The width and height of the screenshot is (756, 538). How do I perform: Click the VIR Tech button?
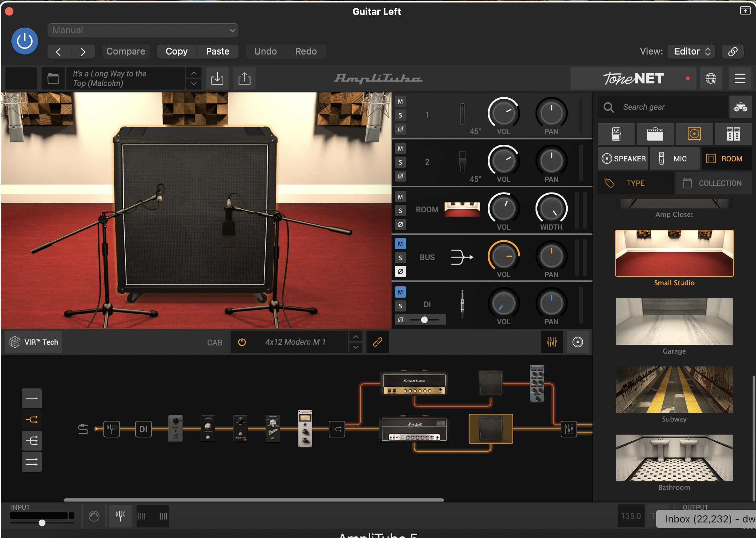coord(34,342)
